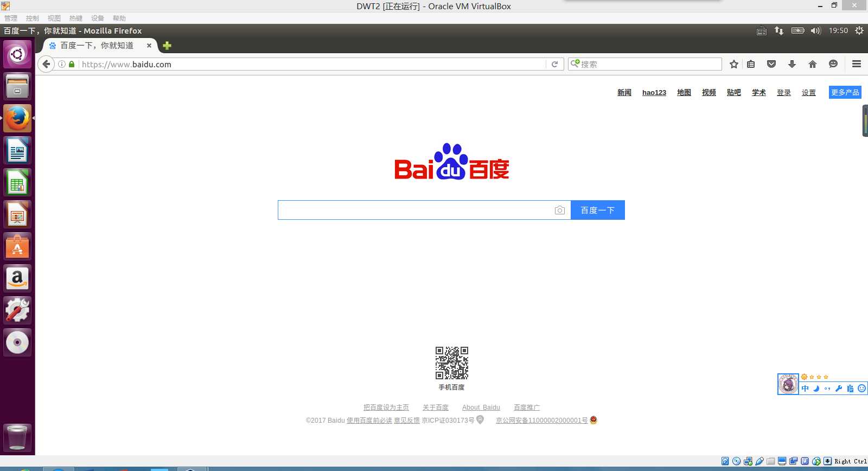Open a new tab with plus button

click(167, 46)
